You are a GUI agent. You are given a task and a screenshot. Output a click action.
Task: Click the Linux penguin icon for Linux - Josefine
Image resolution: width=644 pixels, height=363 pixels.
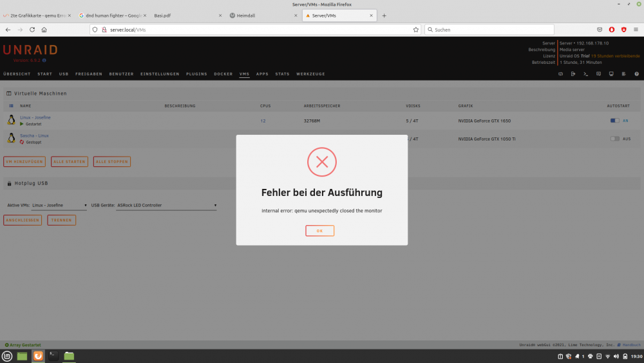pos(11,120)
